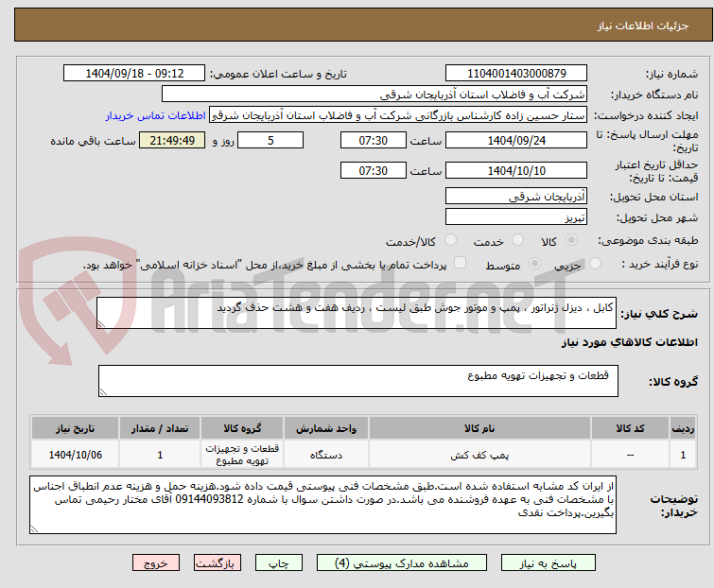Click the چاپ print button
The image size is (714, 588).
point(278,563)
